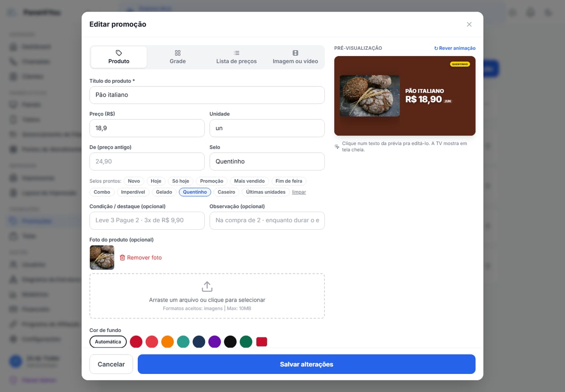The image size is (565, 392).
Task: Select the purple background swatch
Action: point(215,342)
